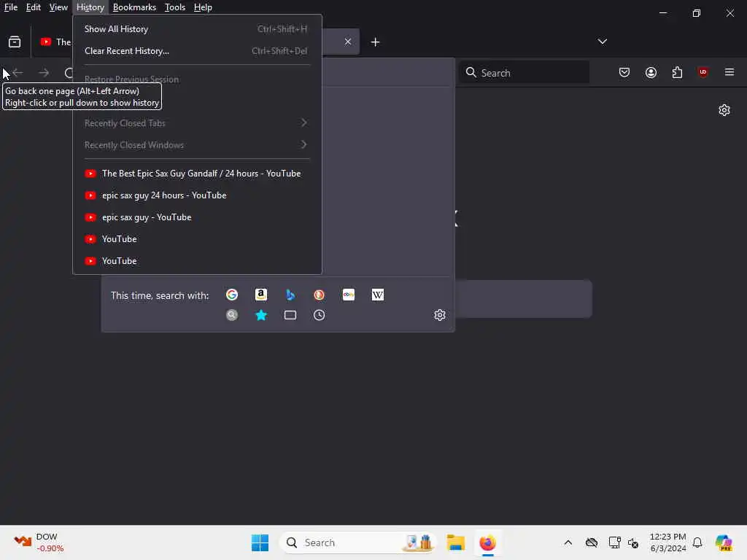Search this time with eBay
The width and height of the screenshot is (747, 560).
[x=349, y=295]
